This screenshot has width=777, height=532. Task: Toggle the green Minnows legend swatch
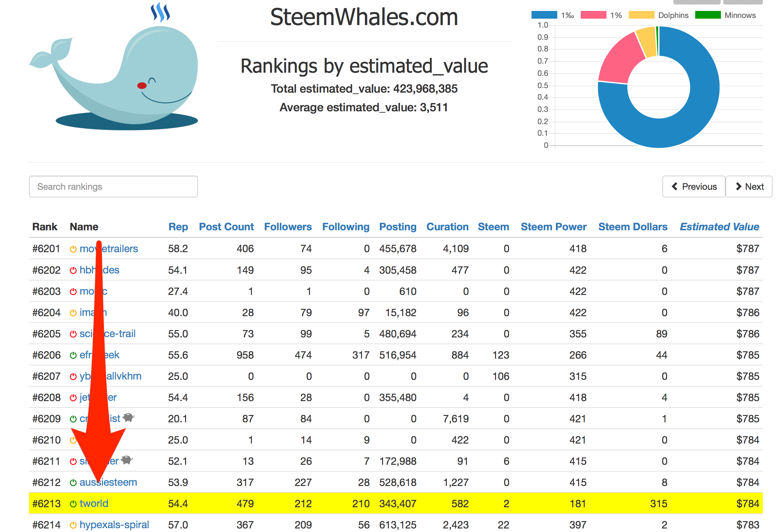tap(708, 15)
